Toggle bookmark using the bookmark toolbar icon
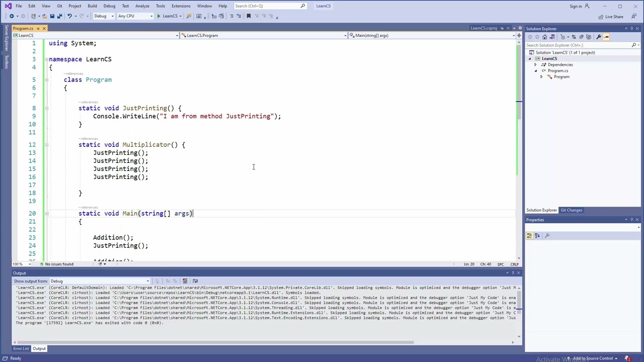 [x=249, y=16]
